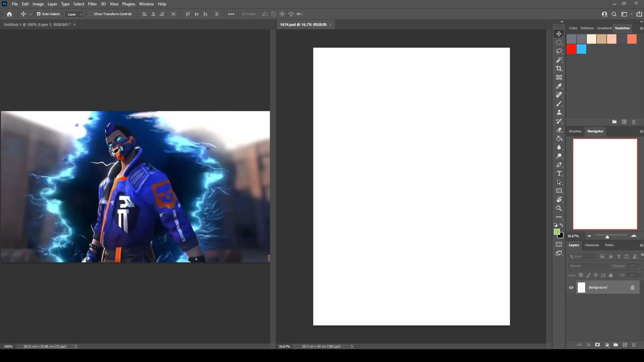This screenshot has width=644, height=362.
Task: Open Auto-Select Layer dropdown
Action: tap(74, 14)
